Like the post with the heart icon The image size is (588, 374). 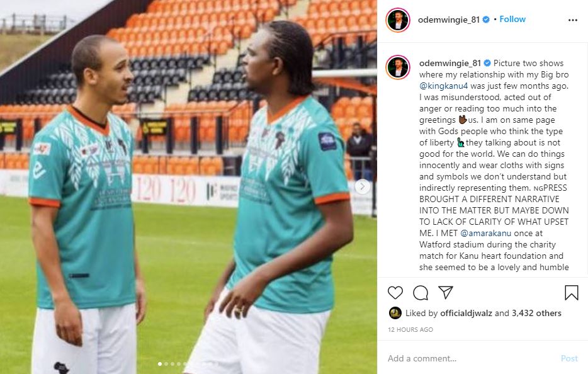tap(395, 293)
